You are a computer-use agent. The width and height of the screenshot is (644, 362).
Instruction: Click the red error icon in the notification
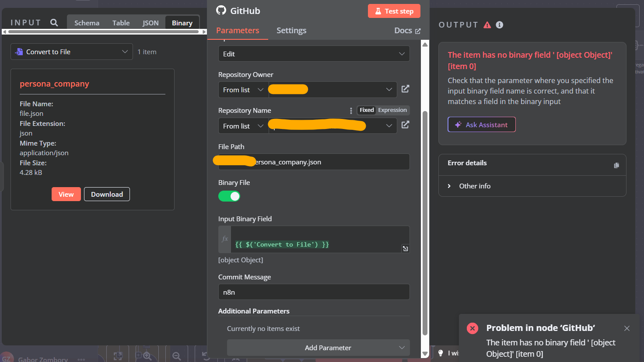pyautogui.click(x=472, y=328)
